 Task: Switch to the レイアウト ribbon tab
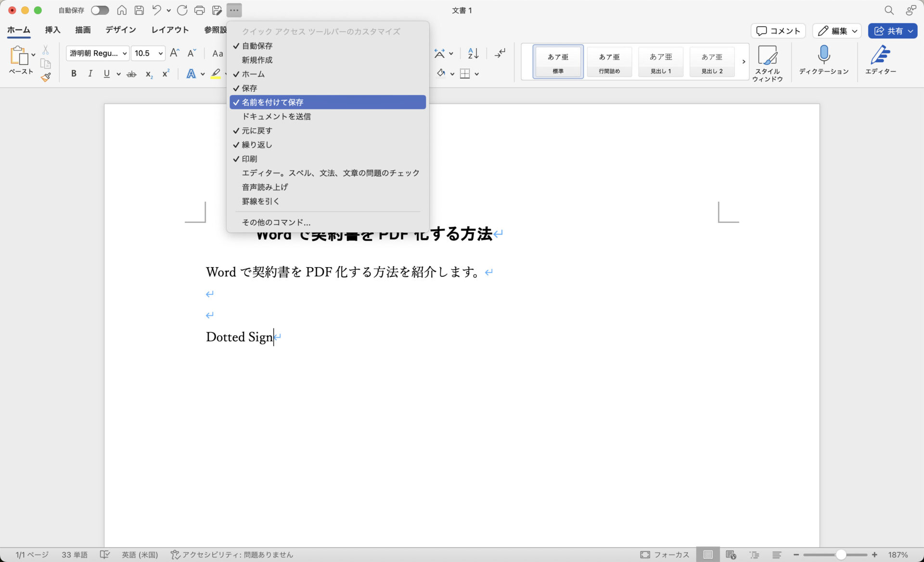(170, 30)
